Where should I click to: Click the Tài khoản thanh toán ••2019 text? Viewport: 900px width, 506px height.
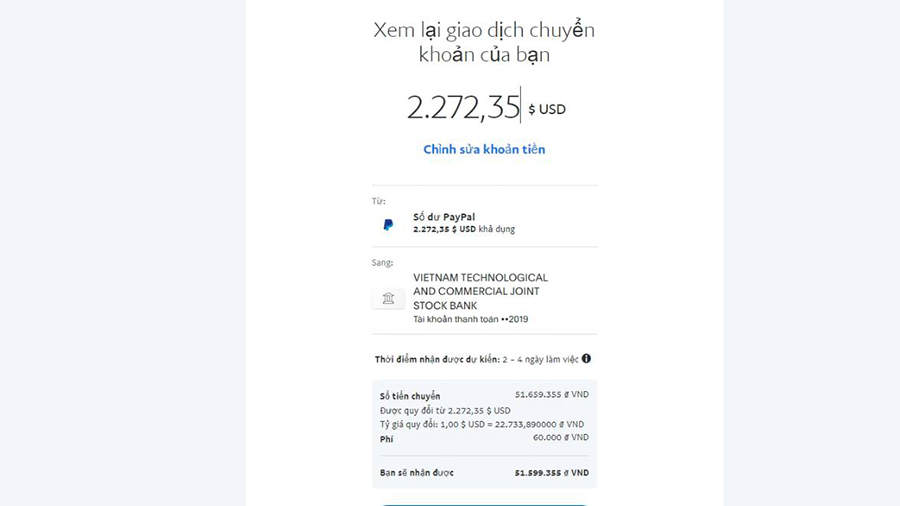tap(471, 320)
